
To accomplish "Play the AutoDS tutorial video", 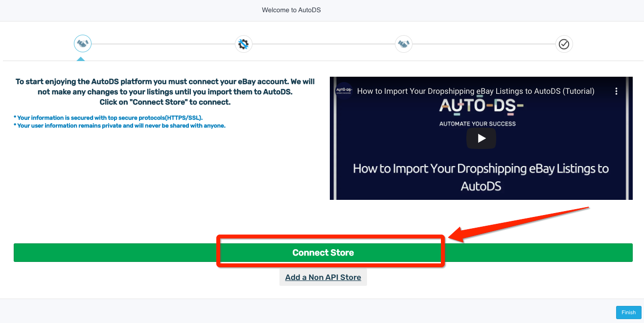I will click(x=481, y=138).
